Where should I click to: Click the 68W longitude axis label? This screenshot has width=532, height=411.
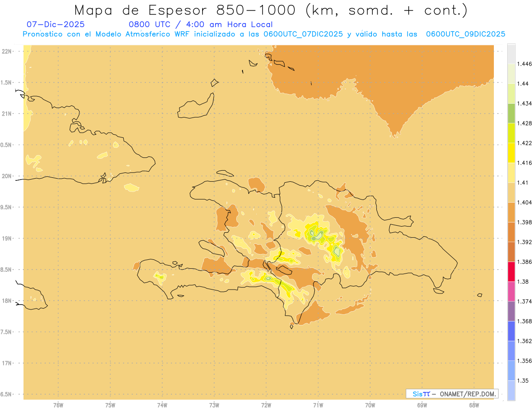473,405
